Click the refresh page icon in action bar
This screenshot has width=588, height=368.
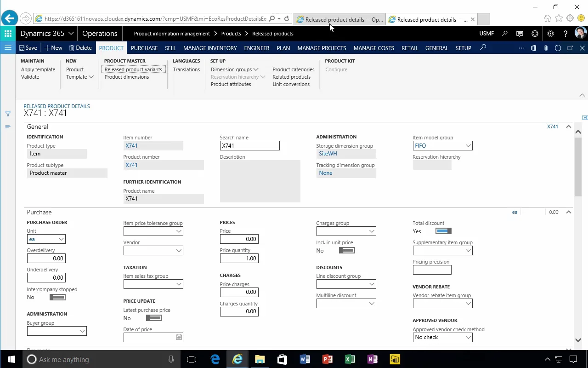[x=558, y=48]
